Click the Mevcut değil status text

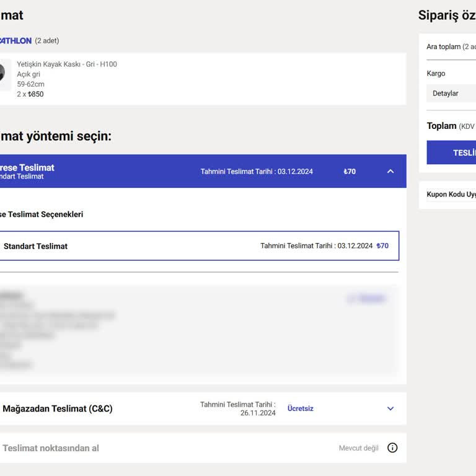pos(358,448)
